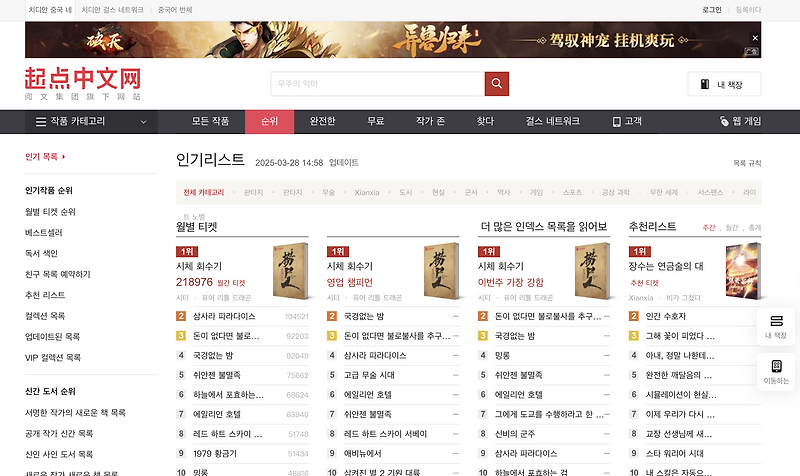The image size is (800, 476).
Task: Open 더 많은 인덱스 목록을 읽어보 heading
Action: pos(544,227)
